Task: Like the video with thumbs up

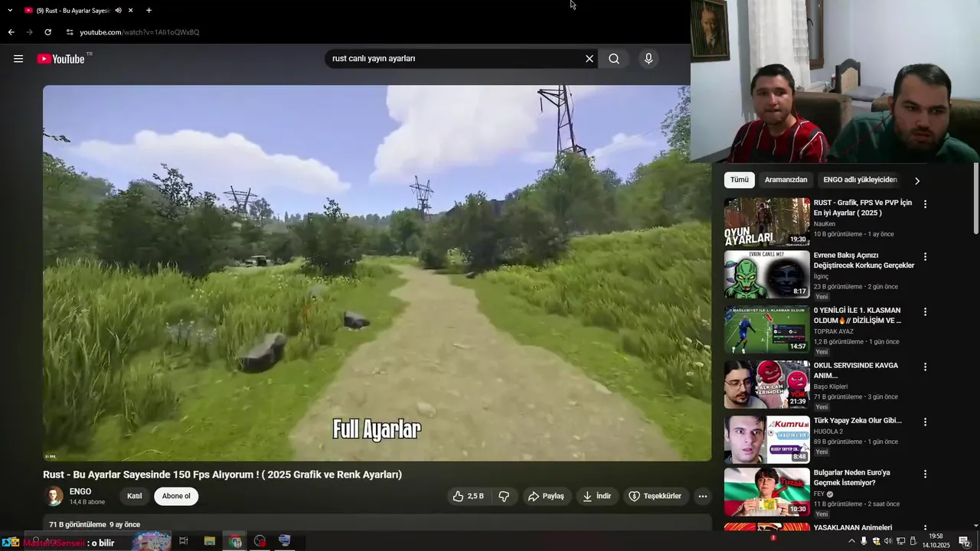Action: point(467,496)
